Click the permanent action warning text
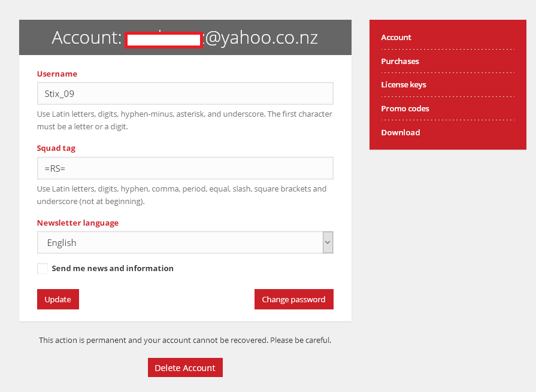This screenshot has width=536, height=392. point(185,340)
